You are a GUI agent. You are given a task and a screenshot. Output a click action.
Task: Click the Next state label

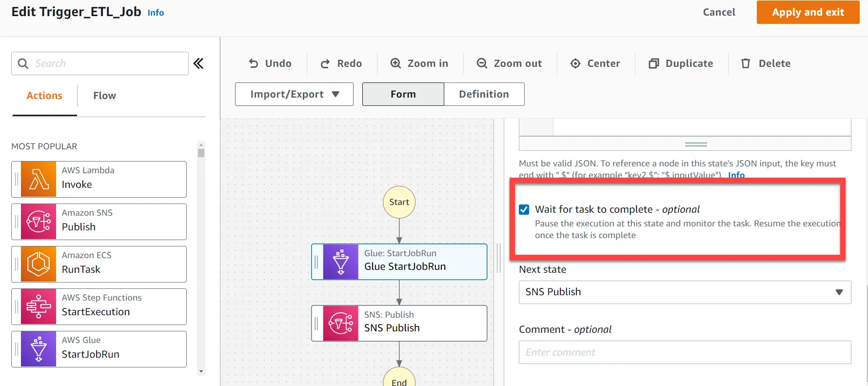[543, 269]
